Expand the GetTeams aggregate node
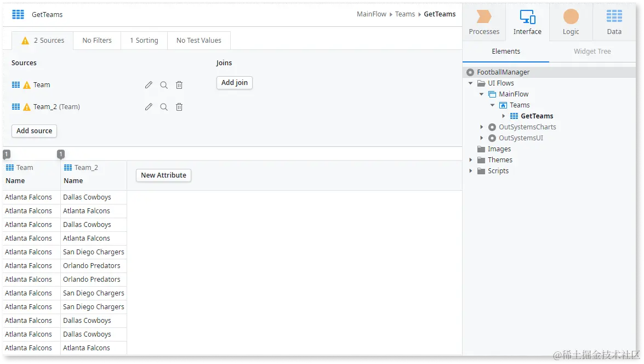Screen dimensions: 644x364 click(x=504, y=116)
